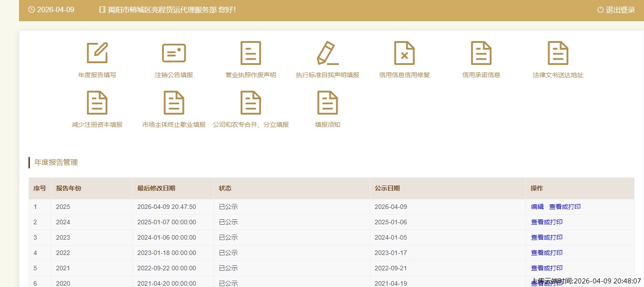
Task: Open the 营业执照作废声明 icon
Action: click(x=251, y=53)
